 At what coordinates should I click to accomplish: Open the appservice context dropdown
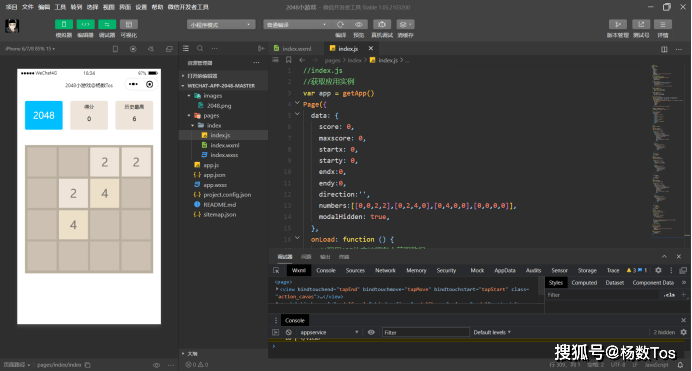coord(329,332)
